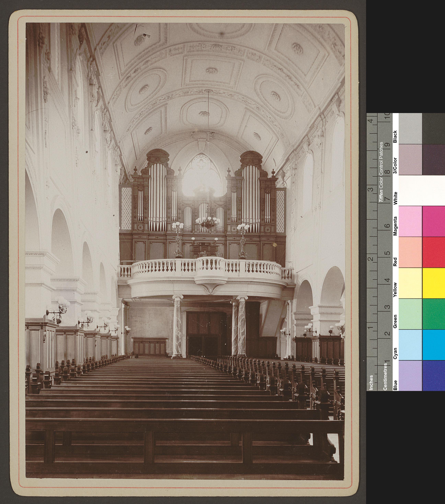Click the "Tiffen Color Control Patches" title
Image resolution: width=445 pixels, height=504 pixels.
tap(381, 172)
